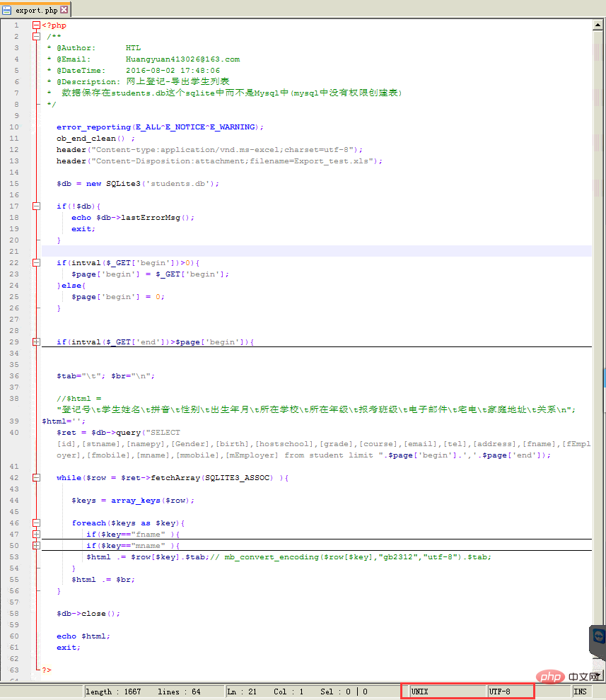This screenshot has width=606, height=700.
Task: Click the UTF-8 encoding status field
Action: [510, 692]
